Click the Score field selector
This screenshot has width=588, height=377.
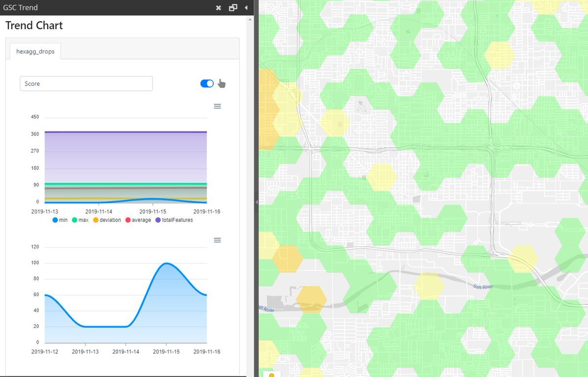[86, 83]
